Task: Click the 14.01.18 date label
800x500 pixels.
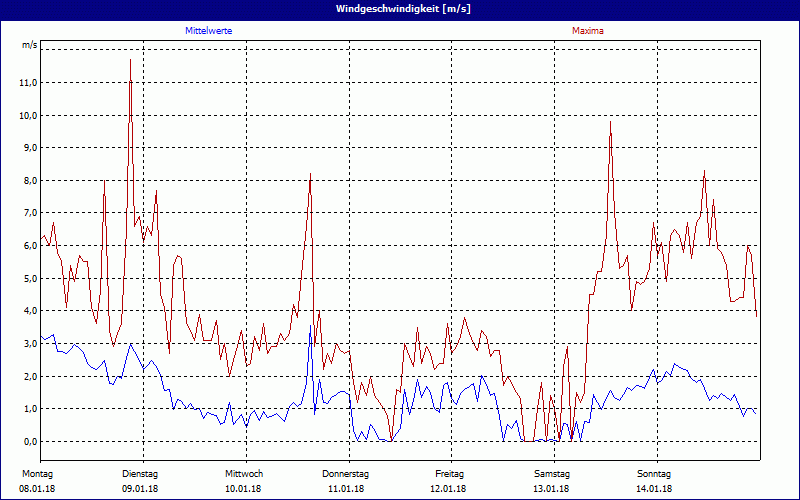Action: click(x=654, y=489)
